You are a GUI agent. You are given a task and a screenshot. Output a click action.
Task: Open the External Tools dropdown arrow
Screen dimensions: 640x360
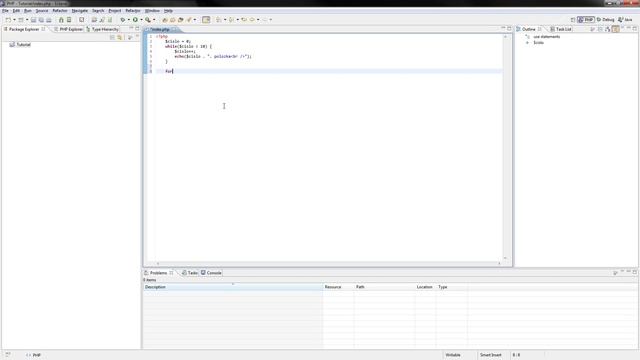click(x=154, y=20)
